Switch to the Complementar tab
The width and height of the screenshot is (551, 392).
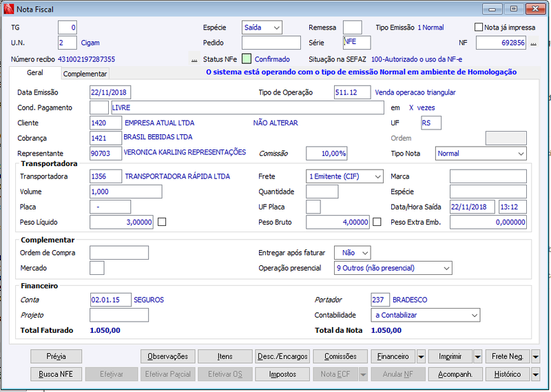(85, 74)
